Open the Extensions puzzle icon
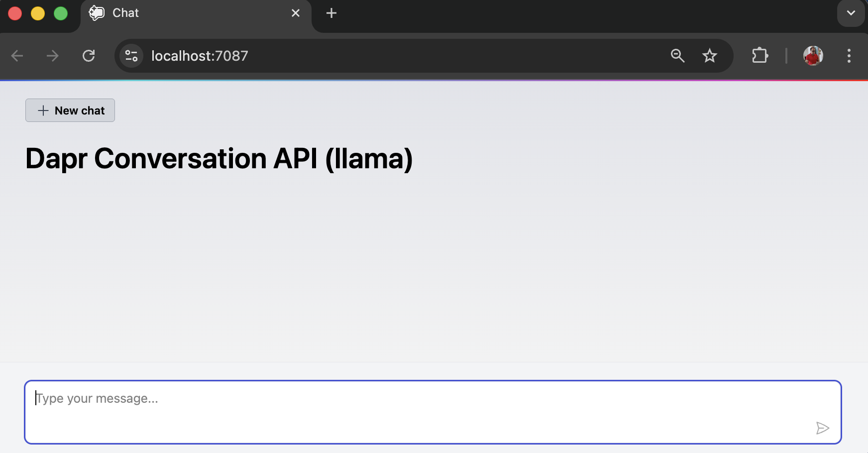Viewport: 868px width, 453px height. point(760,56)
